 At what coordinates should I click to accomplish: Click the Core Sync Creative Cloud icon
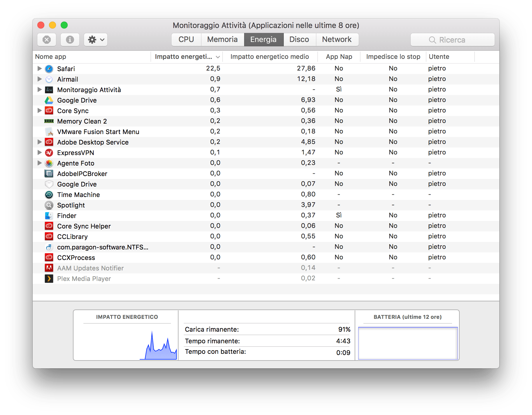click(x=49, y=111)
